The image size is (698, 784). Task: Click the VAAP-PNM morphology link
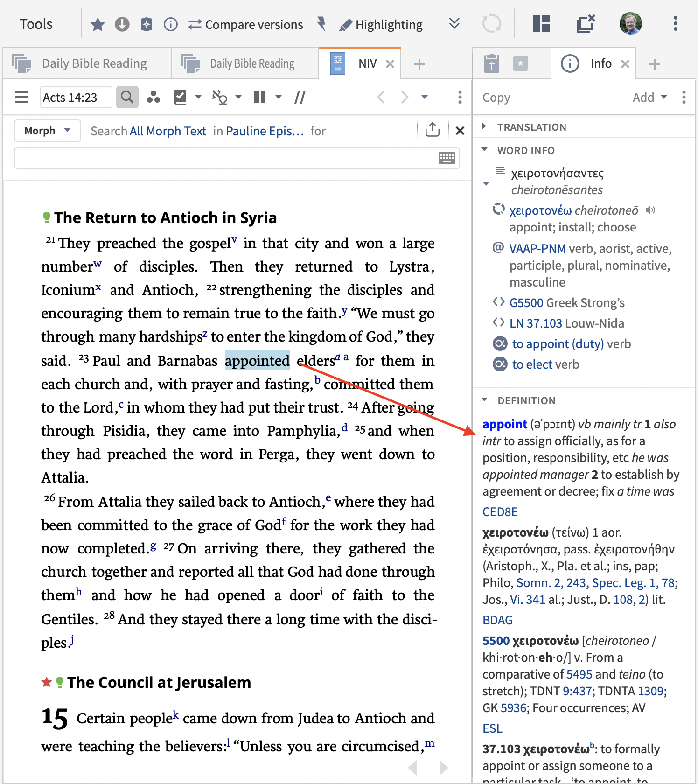(537, 248)
